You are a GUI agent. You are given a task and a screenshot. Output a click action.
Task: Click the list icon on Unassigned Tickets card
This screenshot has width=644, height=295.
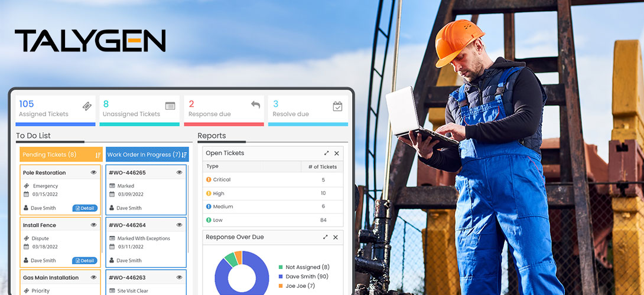170,106
